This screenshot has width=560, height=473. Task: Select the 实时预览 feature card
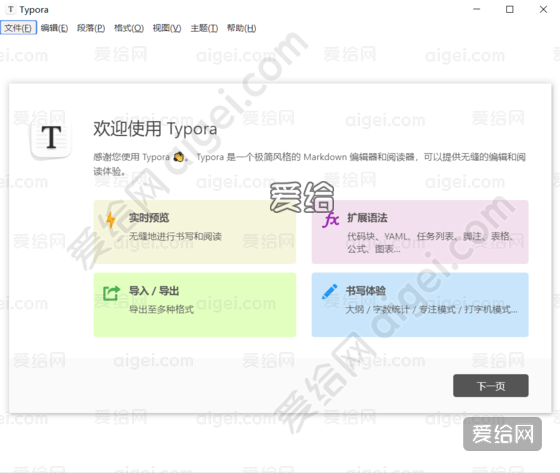pyautogui.click(x=195, y=232)
